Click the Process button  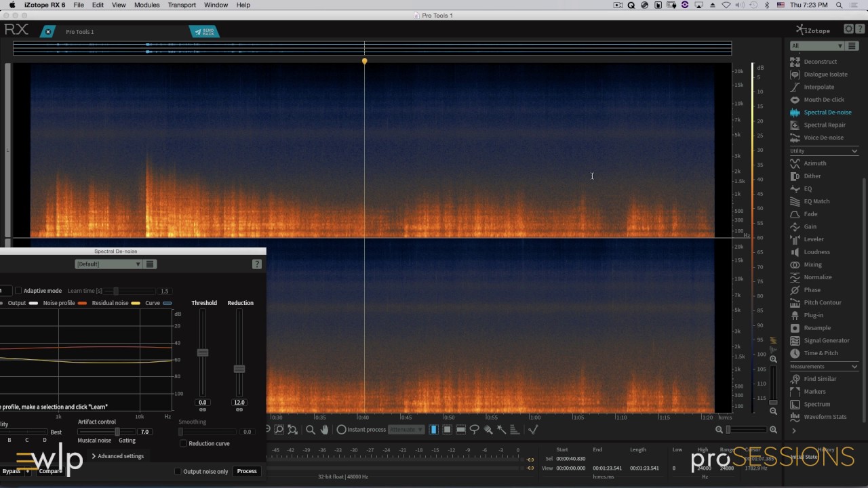pyautogui.click(x=247, y=471)
